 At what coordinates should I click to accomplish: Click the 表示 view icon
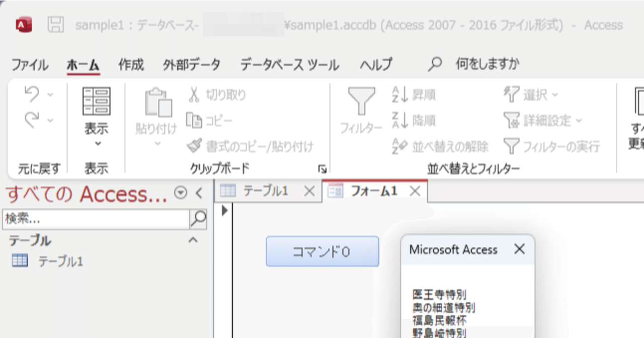[96, 101]
